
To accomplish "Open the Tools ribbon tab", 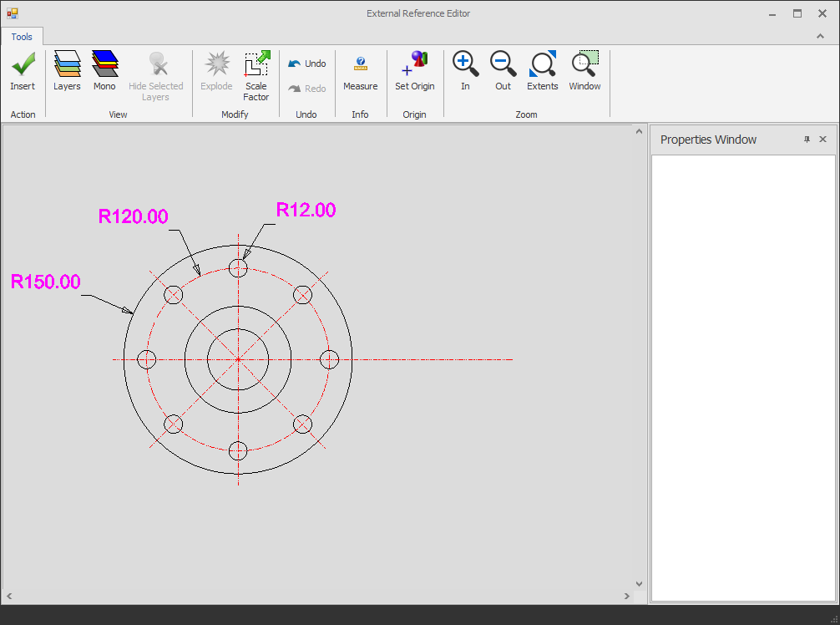I will pos(22,36).
